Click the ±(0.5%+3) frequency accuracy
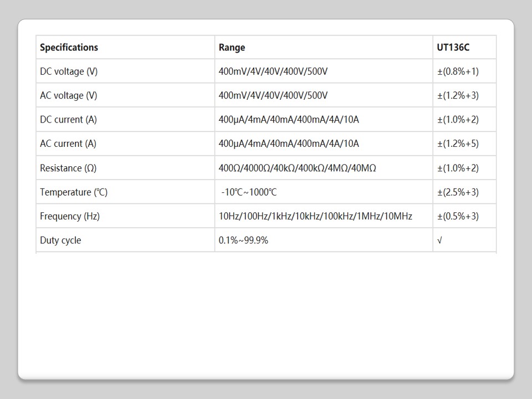The image size is (532, 399). (x=458, y=216)
